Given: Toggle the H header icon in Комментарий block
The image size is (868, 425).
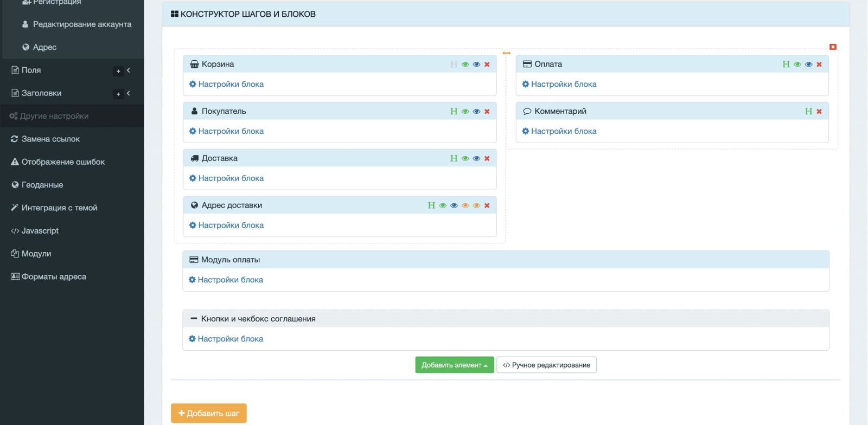Looking at the screenshot, I should (809, 112).
